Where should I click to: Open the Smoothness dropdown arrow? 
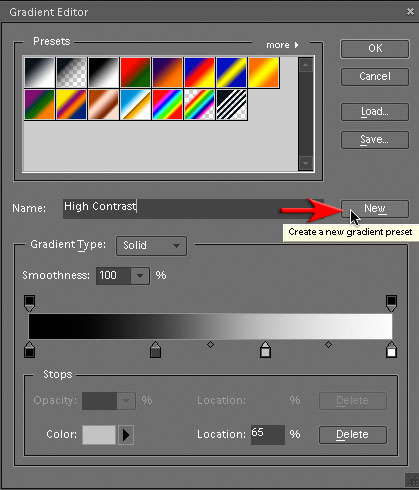[140, 276]
